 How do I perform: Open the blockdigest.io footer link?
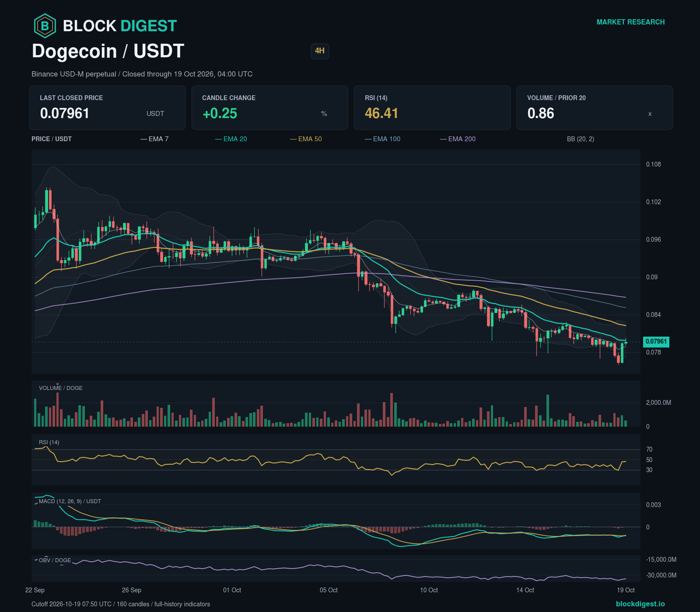pyautogui.click(x=640, y=604)
